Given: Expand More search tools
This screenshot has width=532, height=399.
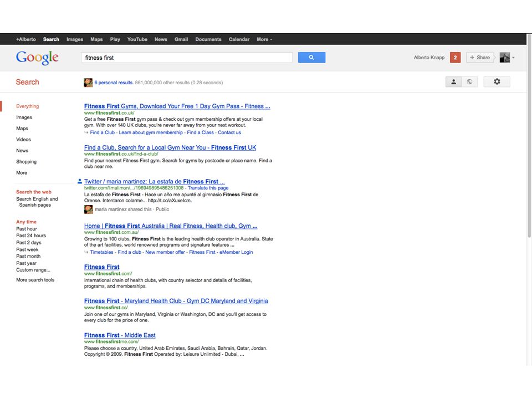Looking at the screenshot, I should [35, 280].
